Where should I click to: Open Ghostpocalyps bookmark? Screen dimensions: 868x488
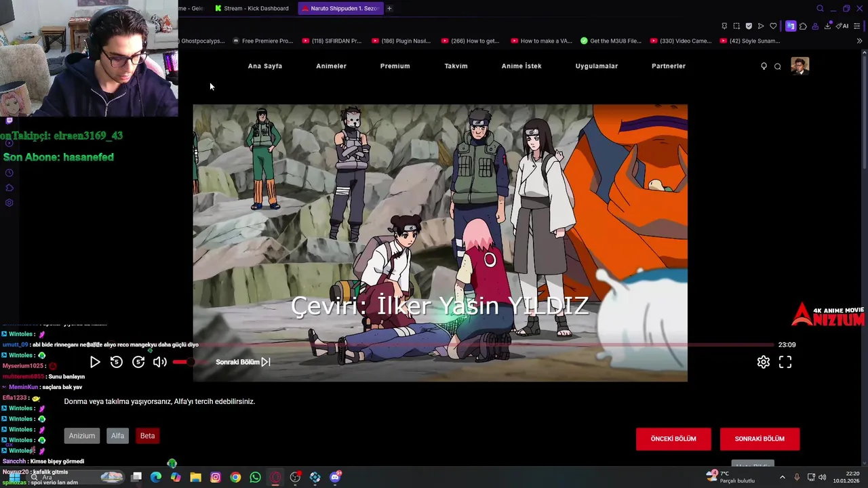(x=202, y=41)
